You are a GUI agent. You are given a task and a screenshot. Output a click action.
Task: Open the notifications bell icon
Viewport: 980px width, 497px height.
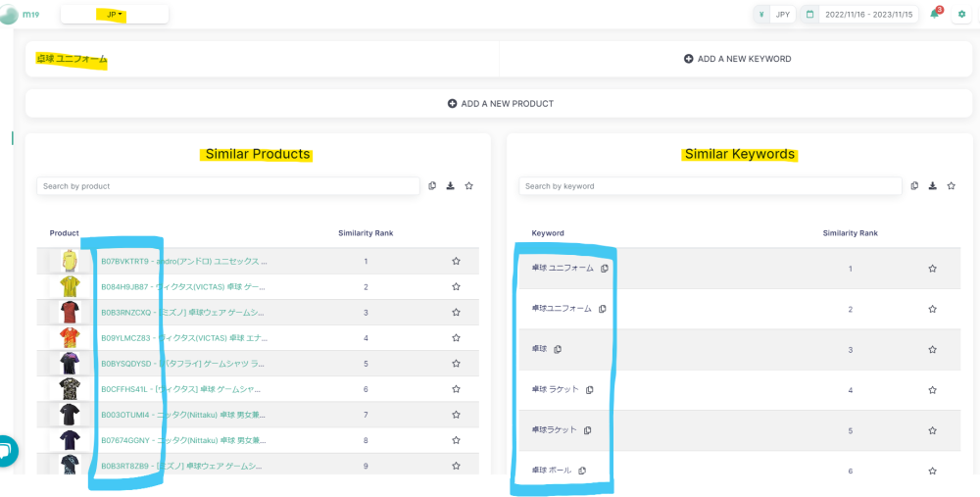[935, 14]
